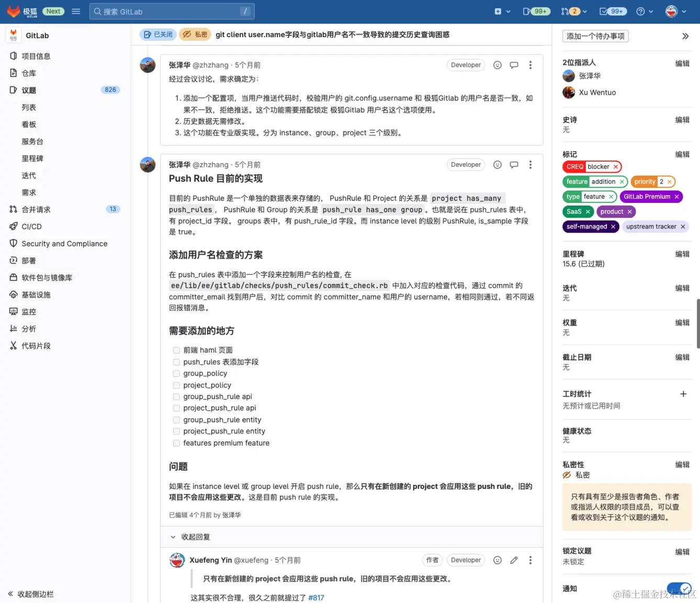Click the 监控 monitor icon

pos(14,311)
